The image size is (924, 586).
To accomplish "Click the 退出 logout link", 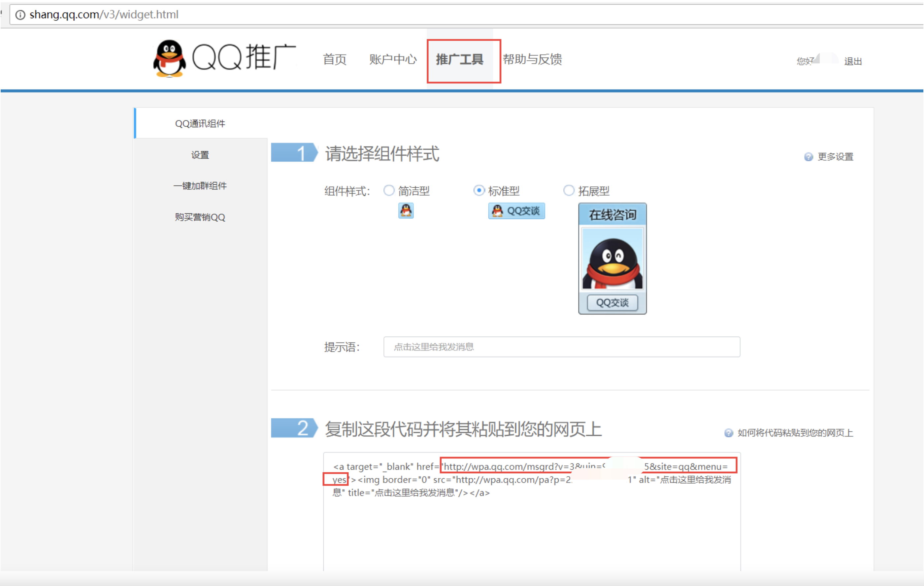I will (x=853, y=61).
